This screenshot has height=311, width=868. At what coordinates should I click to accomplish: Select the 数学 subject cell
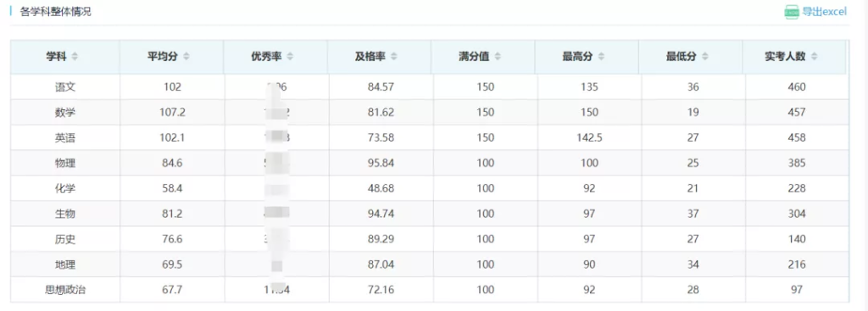[65, 113]
